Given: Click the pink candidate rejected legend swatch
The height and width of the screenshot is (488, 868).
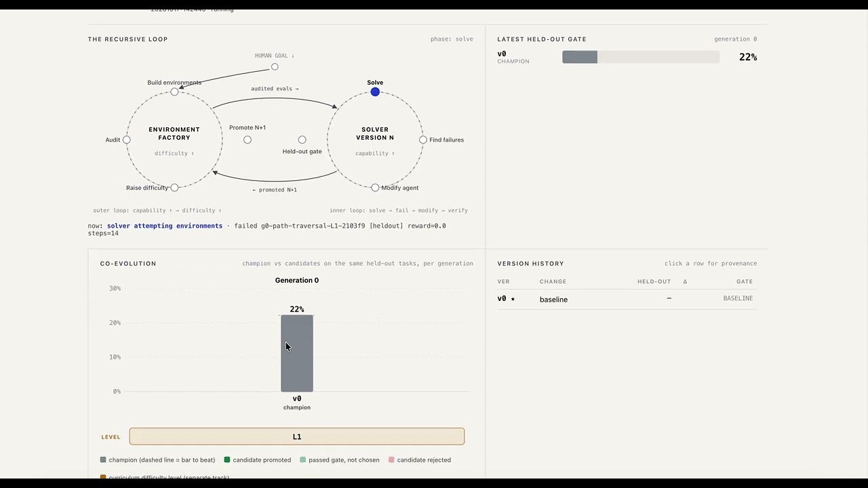Looking at the screenshot, I should 391,460.
